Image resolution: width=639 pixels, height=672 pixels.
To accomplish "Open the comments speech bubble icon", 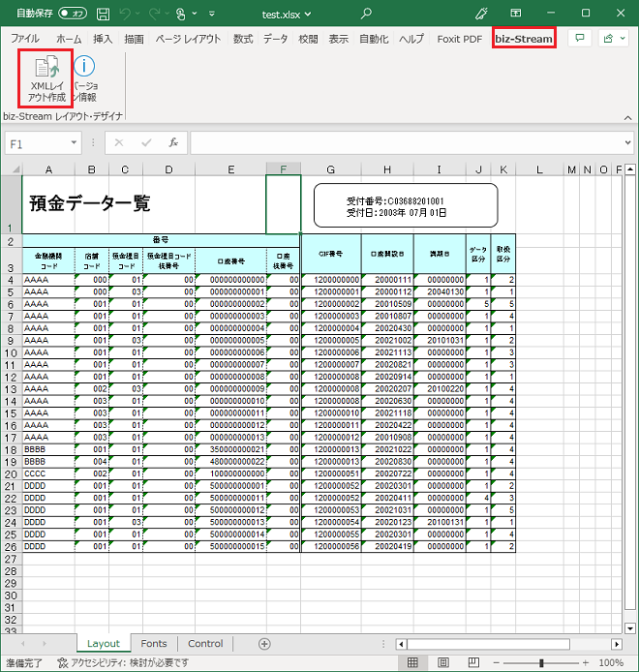I will (x=580, y=38).
